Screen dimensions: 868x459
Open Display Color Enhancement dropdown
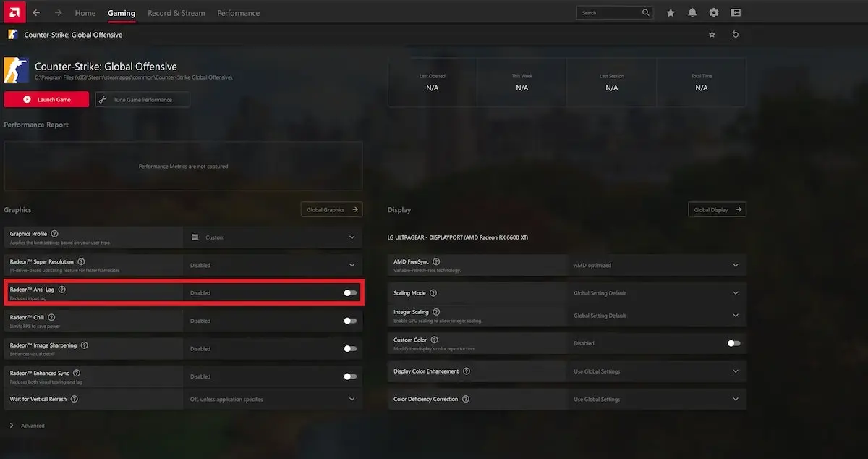pyautogui.click(x=657, y=371)
